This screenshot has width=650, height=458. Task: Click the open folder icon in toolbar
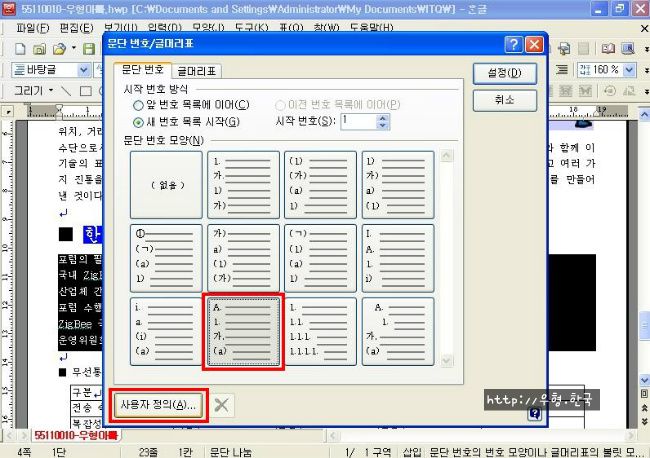(x=59, y=49)
